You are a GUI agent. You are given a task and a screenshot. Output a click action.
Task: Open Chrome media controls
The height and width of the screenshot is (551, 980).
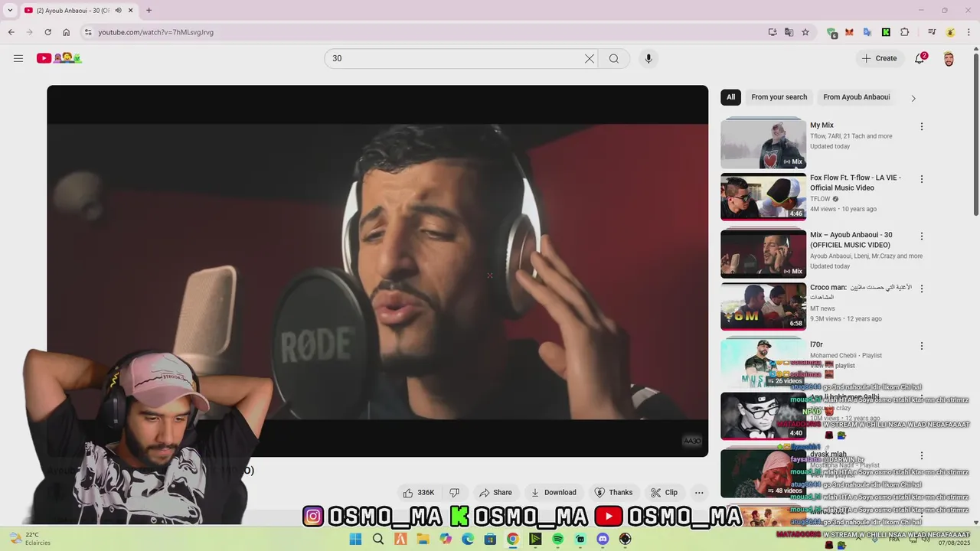[932, 32]
